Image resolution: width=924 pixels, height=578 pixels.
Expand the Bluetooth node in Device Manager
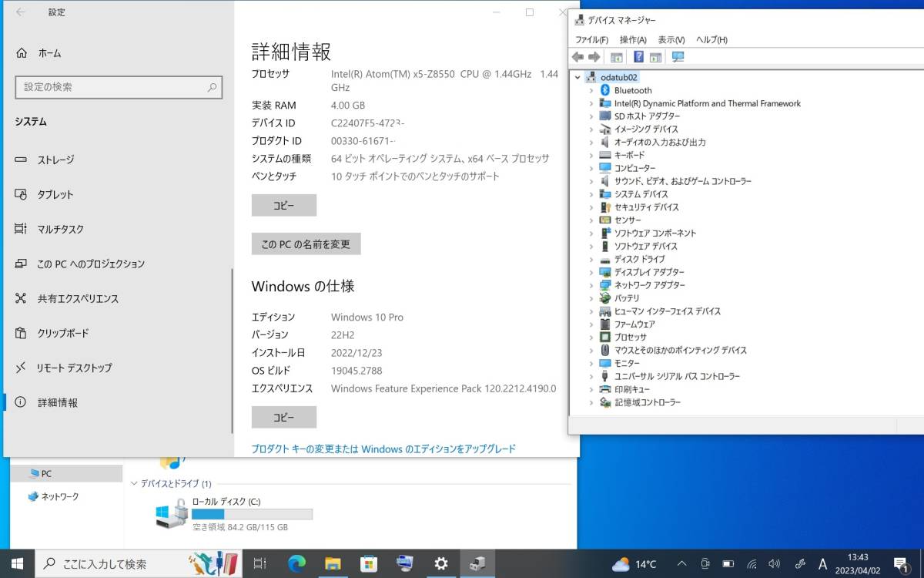point(591,90)
